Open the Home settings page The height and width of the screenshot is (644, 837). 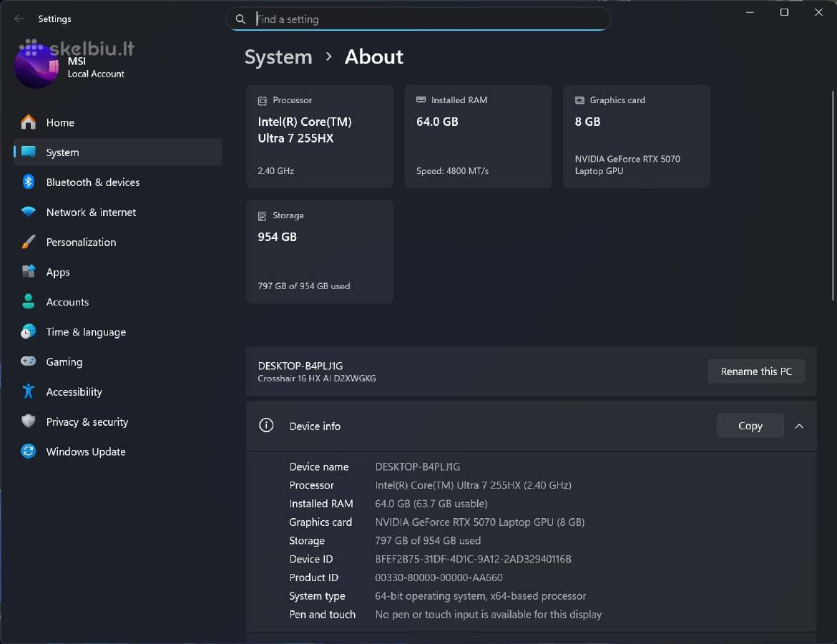118,122
